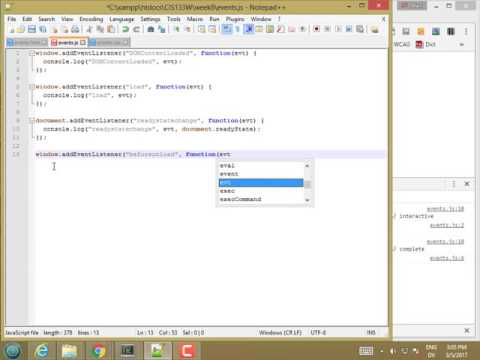Choose 'eval' from autocomplete list

(261, 166)
